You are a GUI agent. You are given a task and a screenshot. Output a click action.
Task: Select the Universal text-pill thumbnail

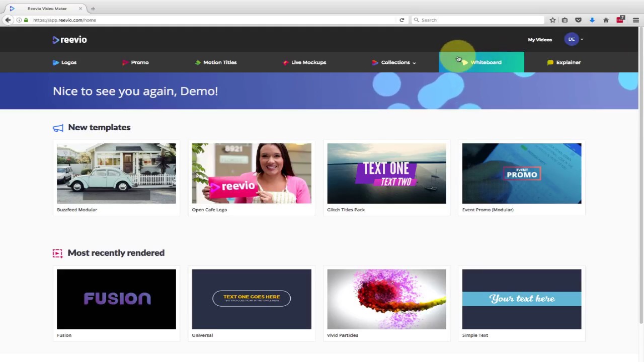point(252,299)
